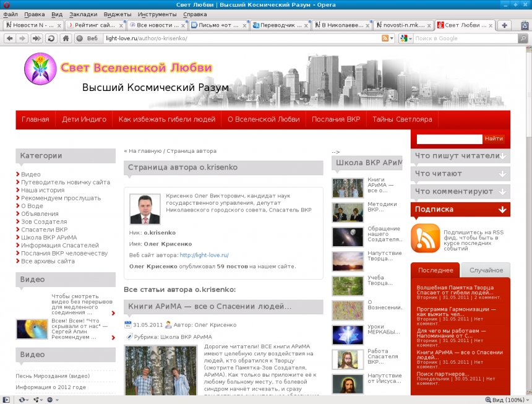532x404 pixels.
Task: Switch to the 'Случайное' tab
Action: (486, 270)
